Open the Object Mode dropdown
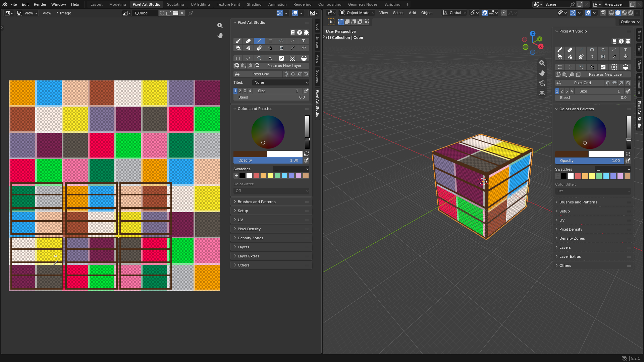This screenshot has width=644, height=362. 357,13
